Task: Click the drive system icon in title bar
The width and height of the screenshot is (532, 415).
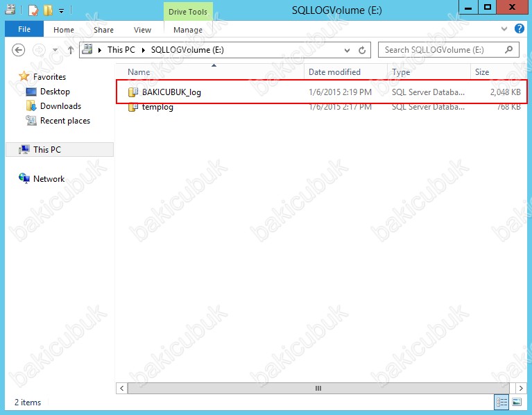Action: (x=10, y=10)
